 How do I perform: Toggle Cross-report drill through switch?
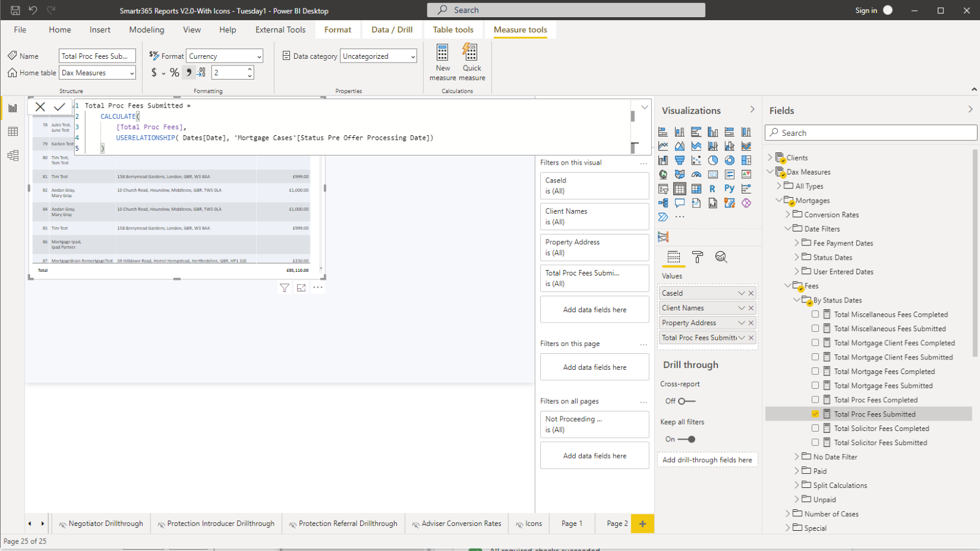[x=687, y=401]
